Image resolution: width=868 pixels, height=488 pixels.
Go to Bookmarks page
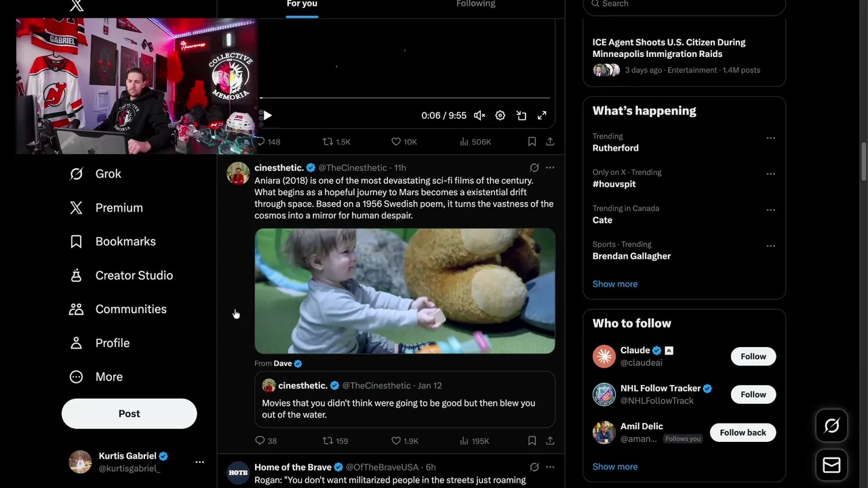pos(113,241)
